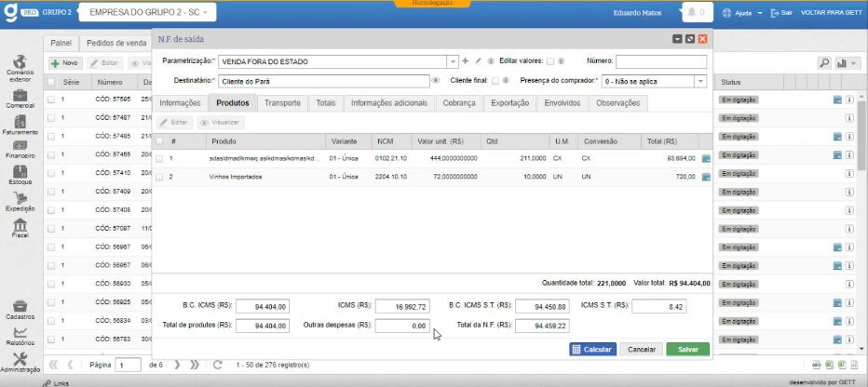Refresh the records list
Viewport: 868px width, 387px height.
pyautogui.click(x=218, y=365)
